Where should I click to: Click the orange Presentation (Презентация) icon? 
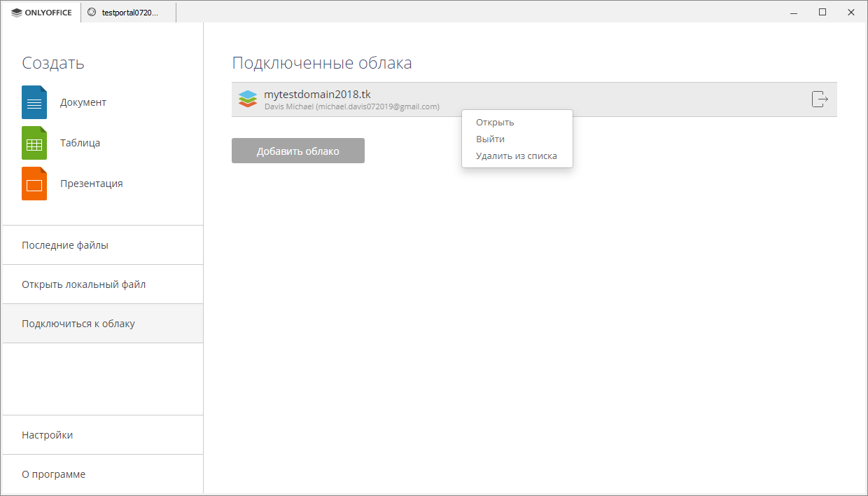click(34, 184)
